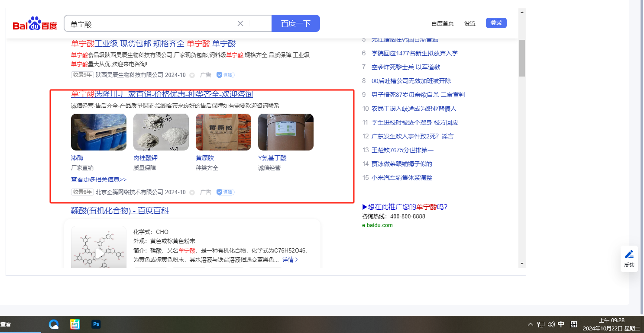Click the 百度一下 search button
The image size is (644, 333).
pyautogui.click(x=296, y=23)
